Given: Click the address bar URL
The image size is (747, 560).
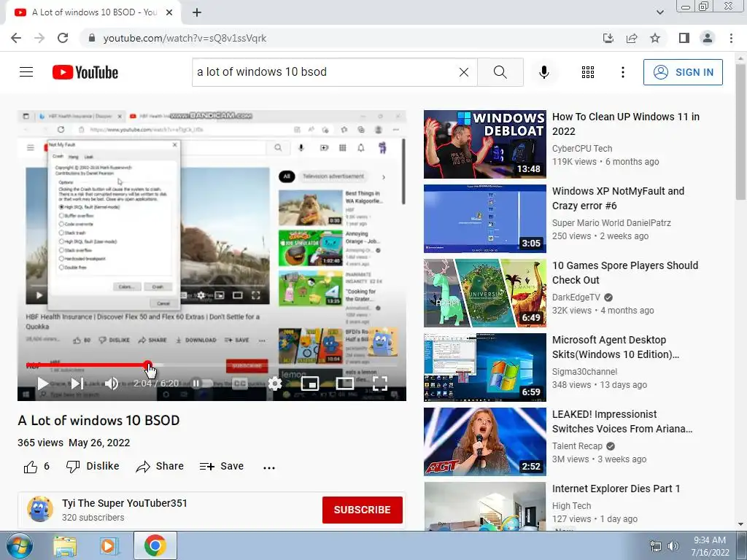Looking at the screenshot, I should (x=185, y=38).
